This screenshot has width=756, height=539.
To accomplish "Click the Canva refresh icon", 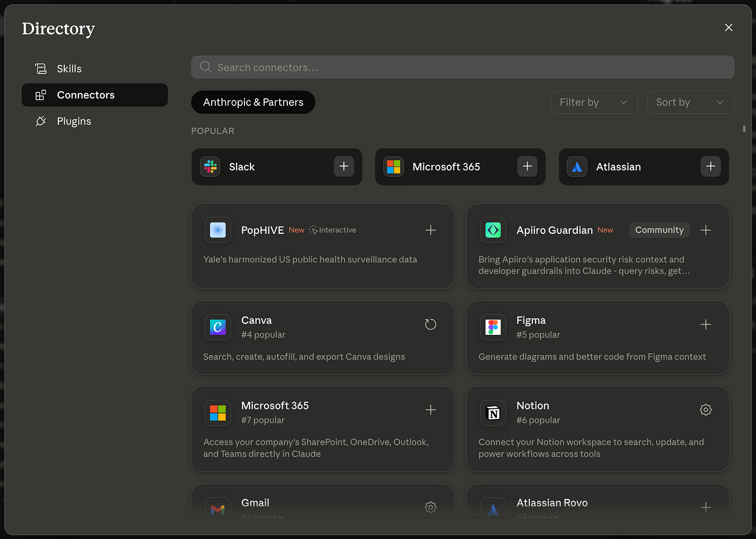I will coord(430,325).
